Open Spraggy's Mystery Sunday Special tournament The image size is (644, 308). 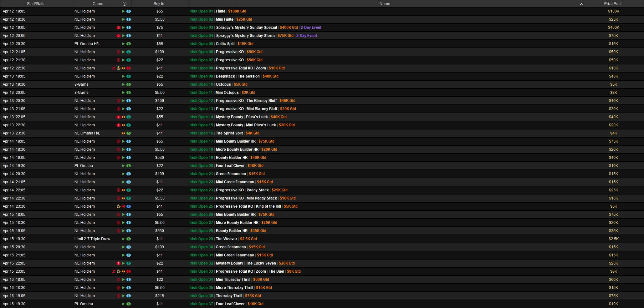[x=246, y=28]
